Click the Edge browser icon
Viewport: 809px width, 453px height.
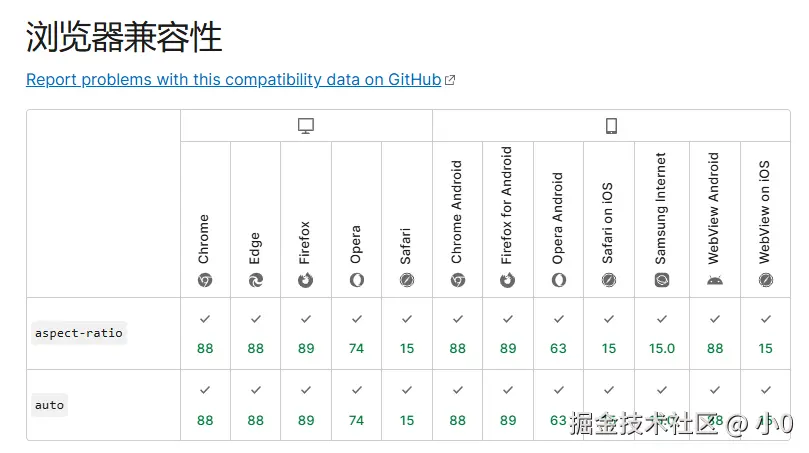click(x=256, y=281)
